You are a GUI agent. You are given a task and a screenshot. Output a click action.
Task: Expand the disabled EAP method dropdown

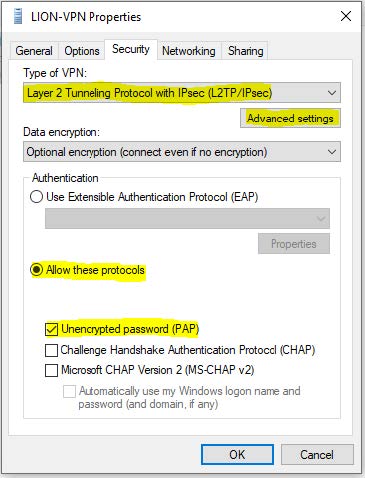[x=187, y=219]
